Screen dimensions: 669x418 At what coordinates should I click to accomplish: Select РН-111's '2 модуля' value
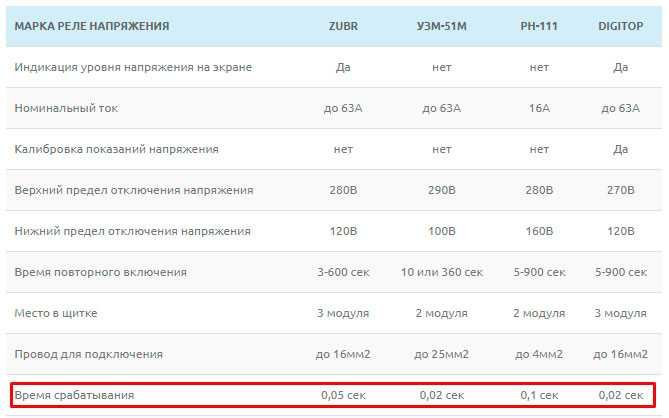point(539,314)
